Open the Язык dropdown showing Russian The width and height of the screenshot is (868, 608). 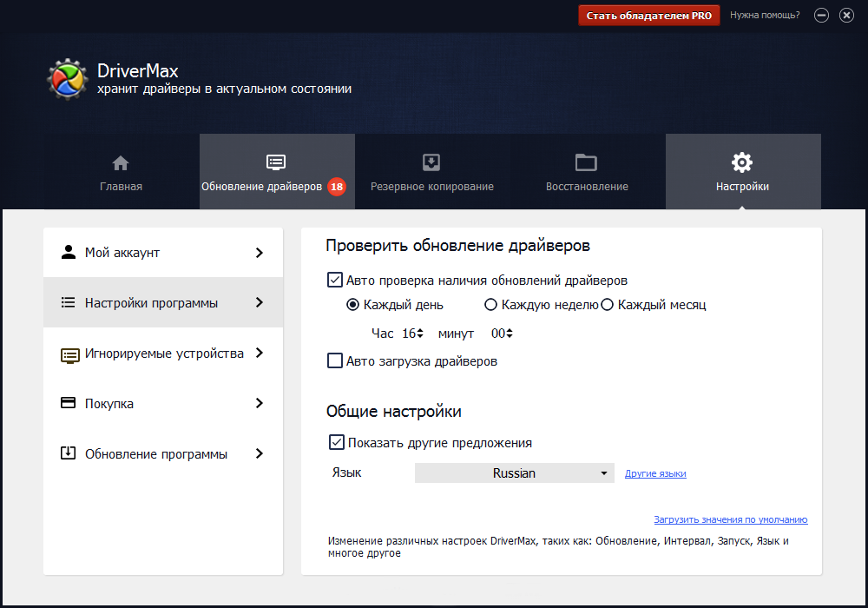pos(514,473)
